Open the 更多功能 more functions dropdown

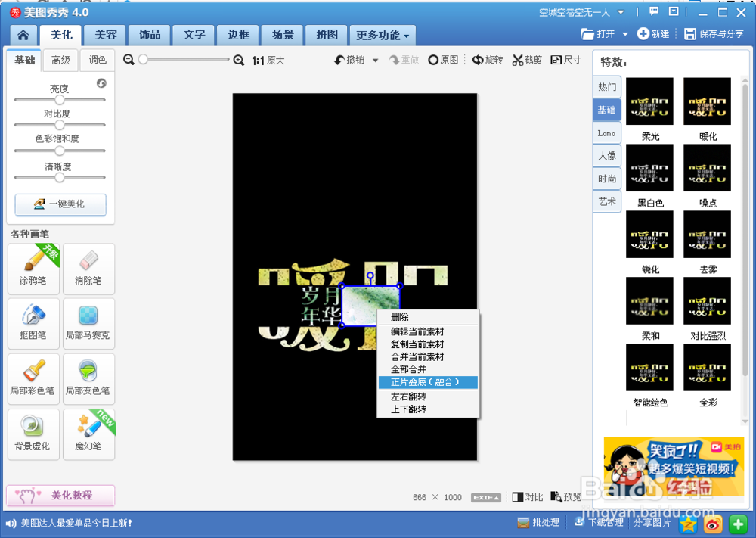coord(383,36)
